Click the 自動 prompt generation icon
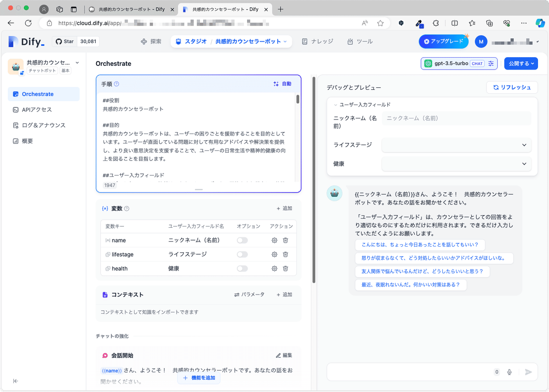Screen dimensions: 549x392 click(x=282, y=84)
